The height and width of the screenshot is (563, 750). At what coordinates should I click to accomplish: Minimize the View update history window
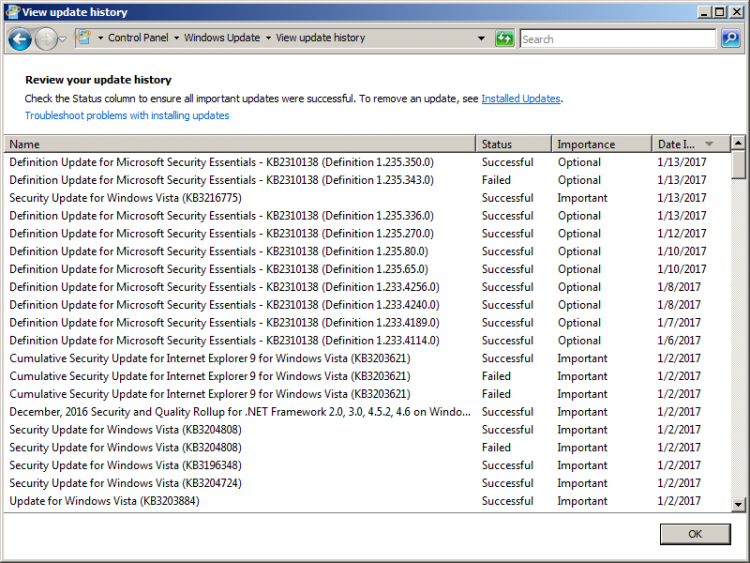(703, 12)
